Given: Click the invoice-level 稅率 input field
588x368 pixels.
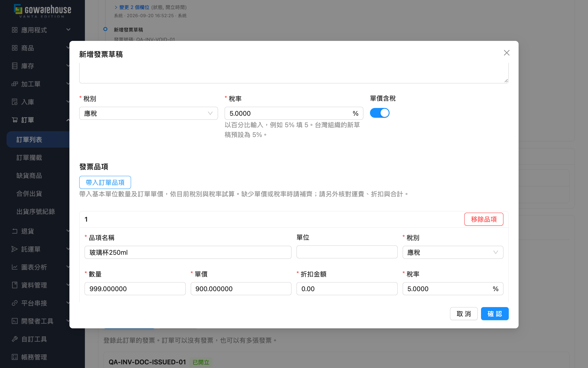Looking at the screenshot, I should pos(294,113).
